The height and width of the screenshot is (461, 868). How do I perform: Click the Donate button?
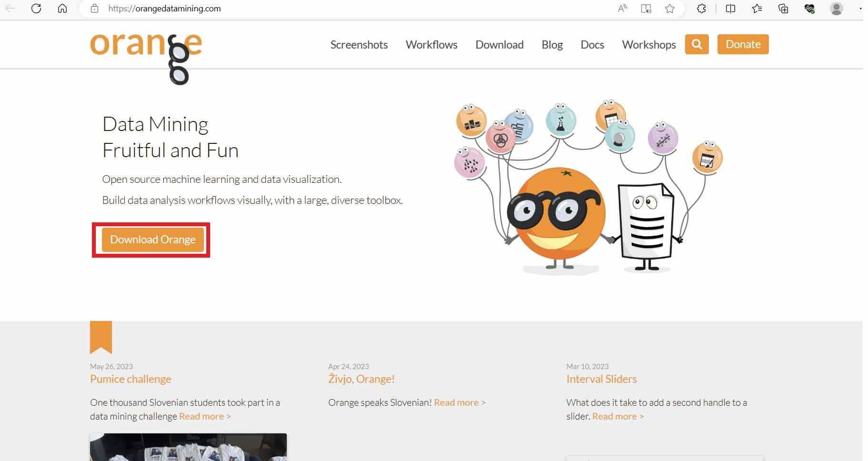click(x=743, y=44)
